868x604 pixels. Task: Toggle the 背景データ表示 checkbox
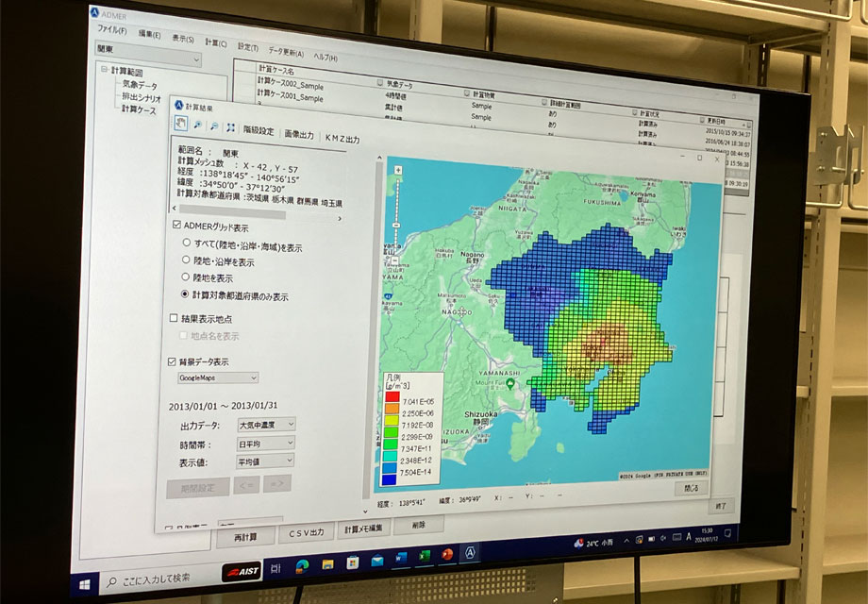(x=172, y=361)
